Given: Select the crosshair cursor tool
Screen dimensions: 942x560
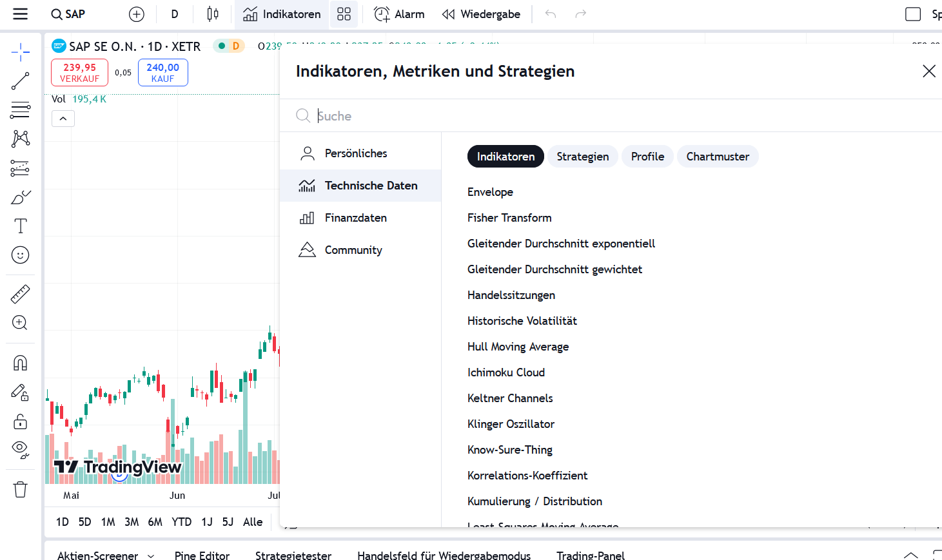Looking at the screenshot, I should (x=20, y=52).
